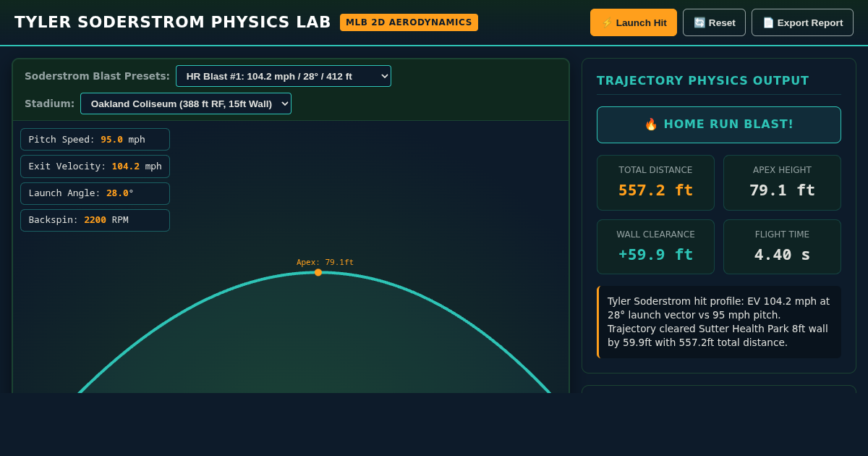This screenshot has height=456, width=868.
Task: Click the Apex Height 79.1 ft card
Action: coord(782,182)
